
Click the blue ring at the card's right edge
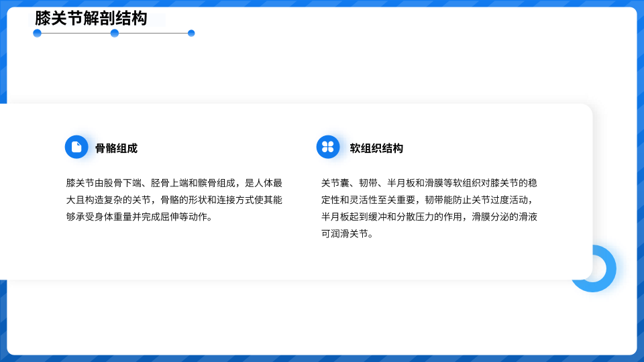[x=602, y=268]
